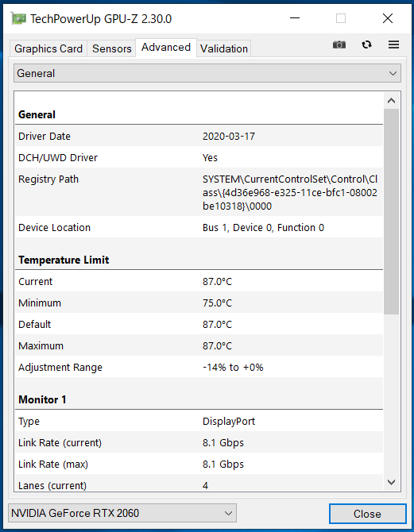
Task: Select the Lanes (current) row label
Action: coord(52,485)
